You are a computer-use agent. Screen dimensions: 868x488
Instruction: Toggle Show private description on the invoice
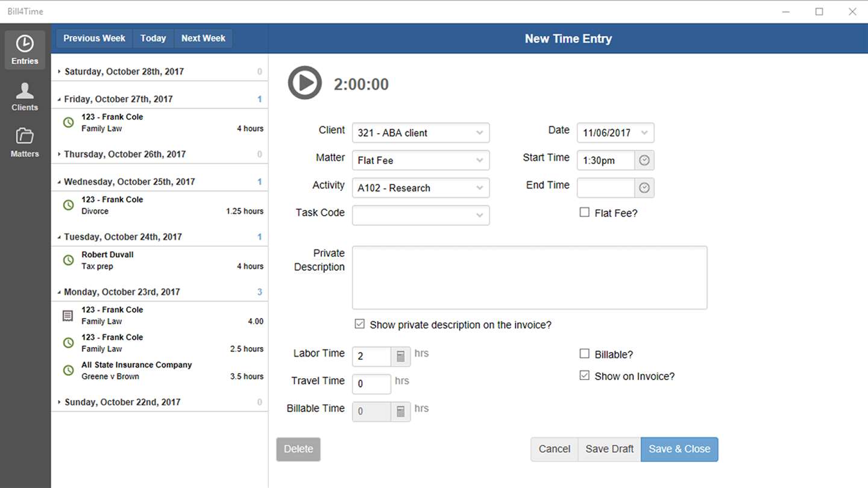pyautogui.click(x=360, y=324)
